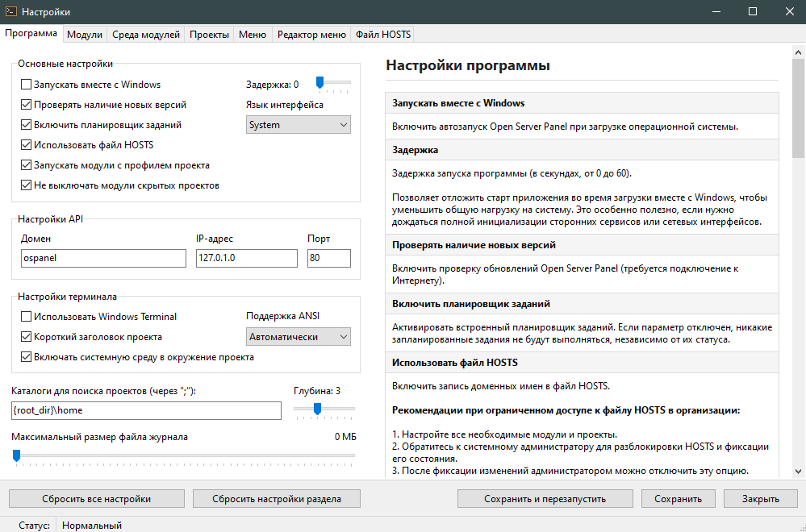806x532 pixels.
Task: Click the Закрыть button
Action: pyautogui.click(x=759, y=498)
